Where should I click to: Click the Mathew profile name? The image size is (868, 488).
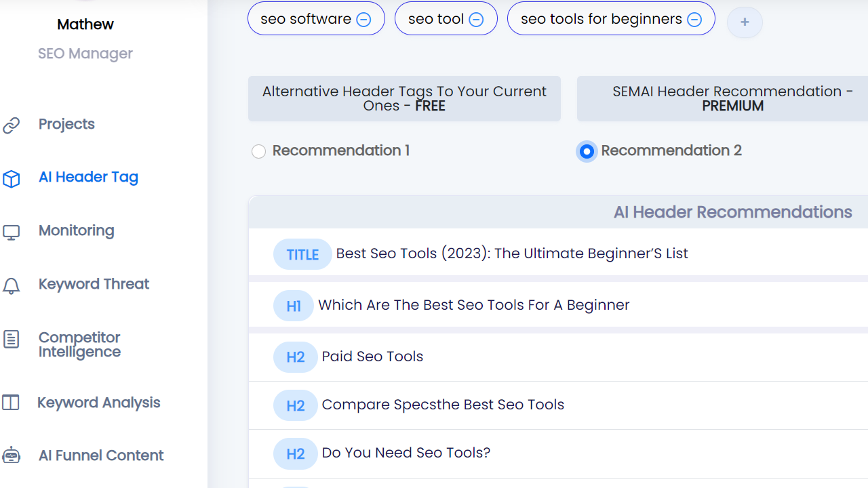(85, 24)
